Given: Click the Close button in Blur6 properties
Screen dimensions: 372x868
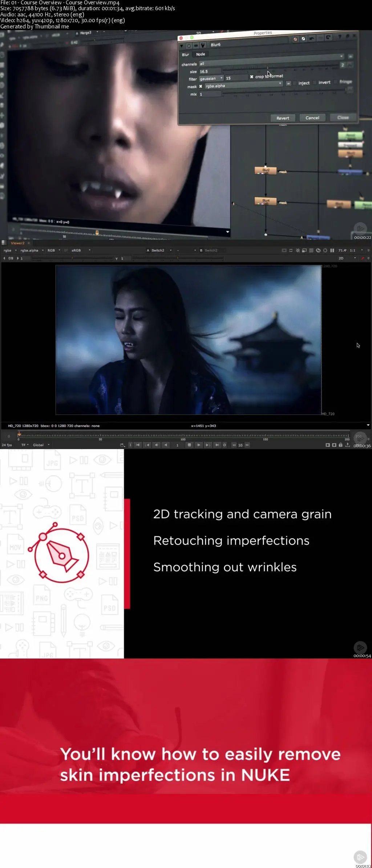Looking at the screenshot, I should 343,117.
